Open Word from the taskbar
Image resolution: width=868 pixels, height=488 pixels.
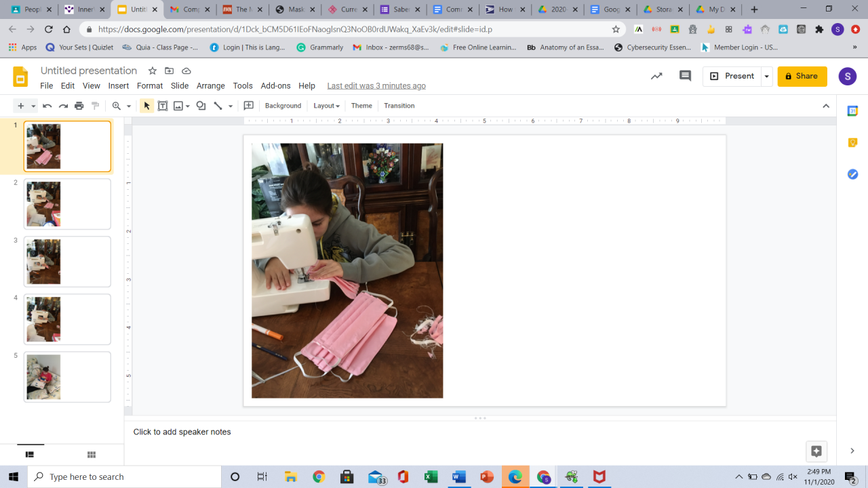point(459,476)
